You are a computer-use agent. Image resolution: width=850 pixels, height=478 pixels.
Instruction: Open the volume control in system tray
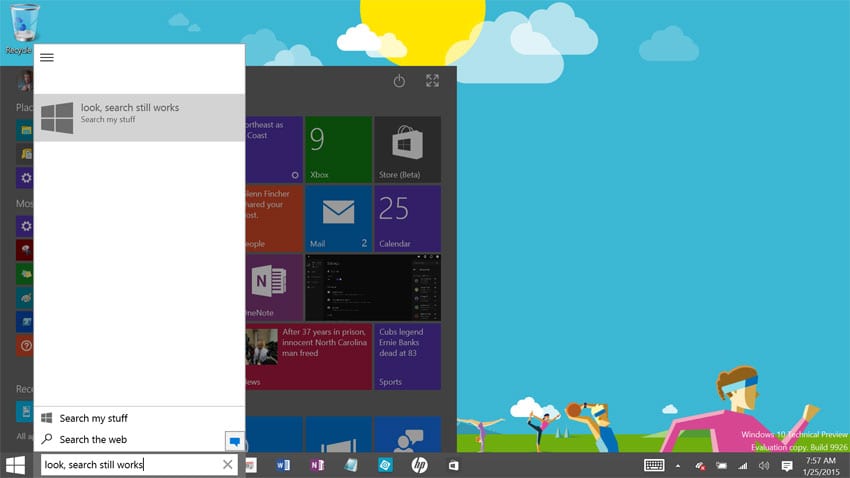click(764, 465)
